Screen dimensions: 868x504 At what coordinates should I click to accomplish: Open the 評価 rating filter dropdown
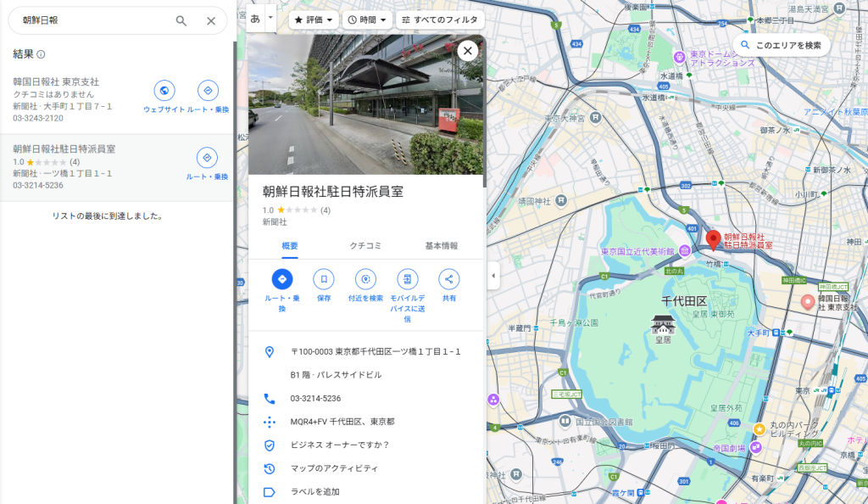(x=314, y=20)
